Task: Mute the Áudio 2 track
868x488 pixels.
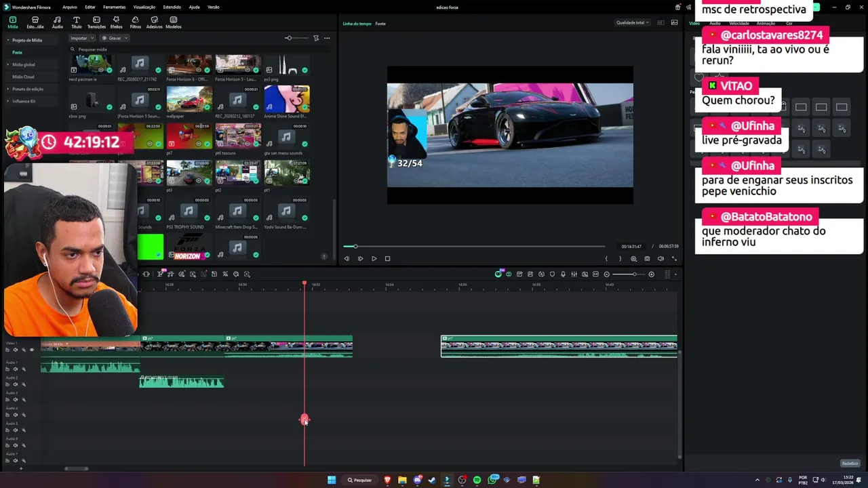Action: pos(16,384)
